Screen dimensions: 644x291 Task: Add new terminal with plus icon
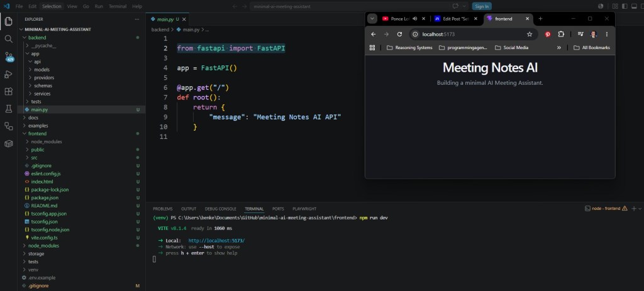(x=633, y=209)
